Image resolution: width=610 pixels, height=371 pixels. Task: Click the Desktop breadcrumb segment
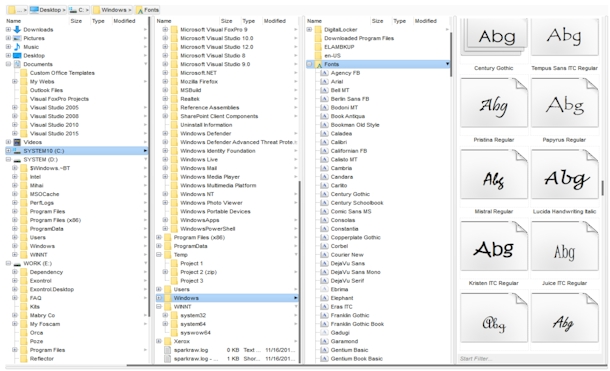tap(48, 10)
